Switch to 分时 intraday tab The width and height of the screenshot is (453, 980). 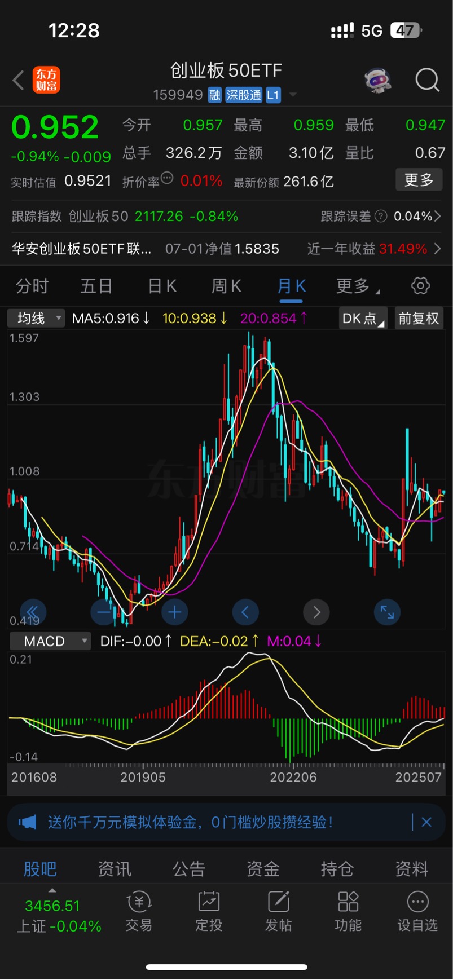[32, 286]
